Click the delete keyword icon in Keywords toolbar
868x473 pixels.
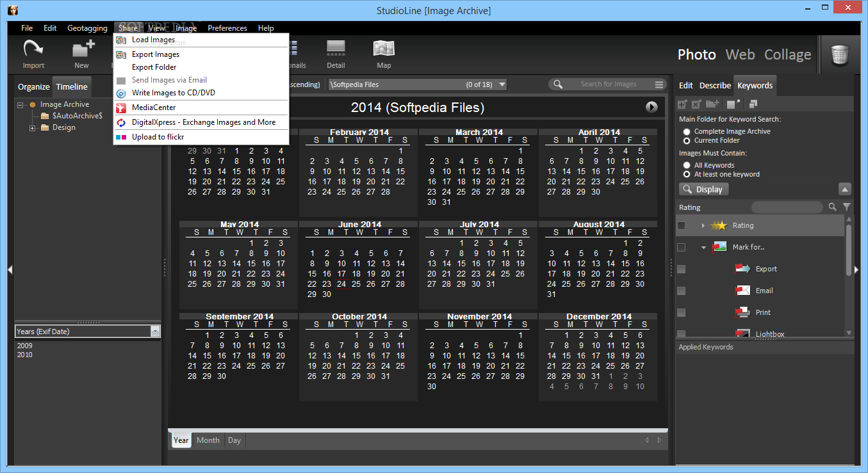coord(697,104)
